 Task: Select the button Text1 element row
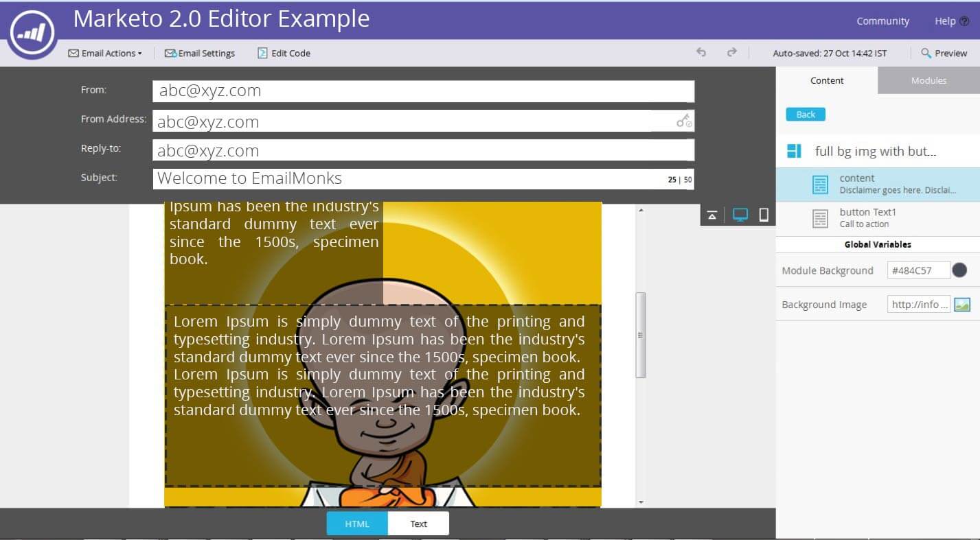[x=878, y=218]
